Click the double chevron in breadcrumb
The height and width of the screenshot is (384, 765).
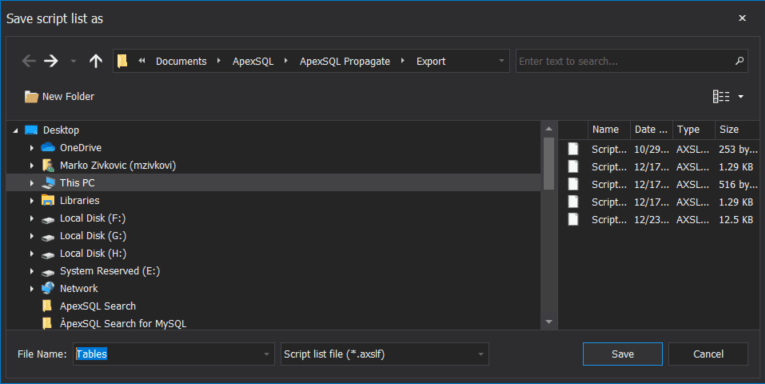pyautogui.click(x=142, y=61)
